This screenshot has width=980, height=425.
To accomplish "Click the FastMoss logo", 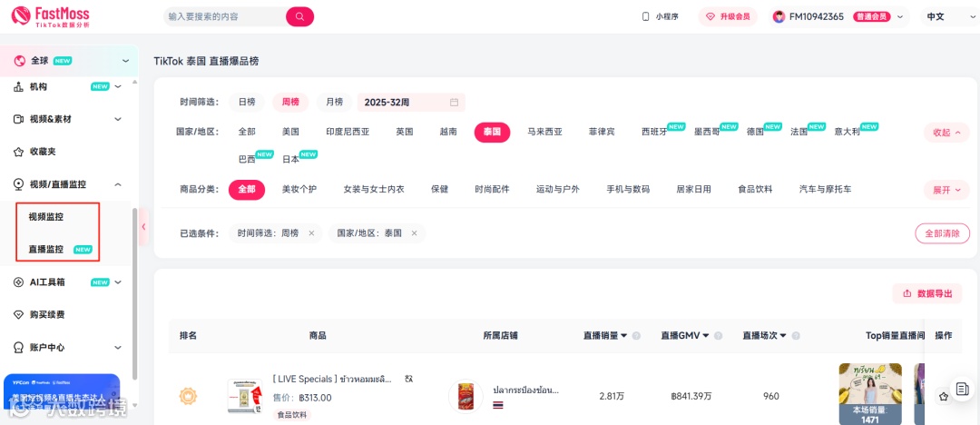I will (51, 16).
